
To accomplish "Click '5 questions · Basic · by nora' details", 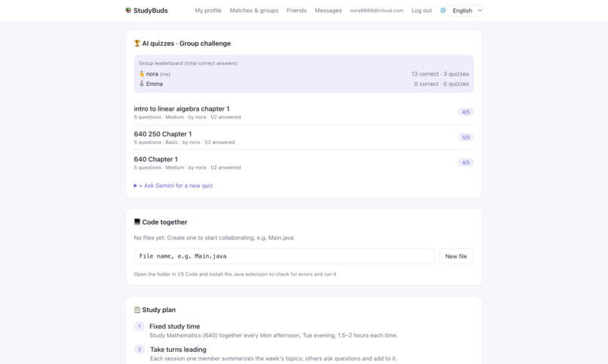I will click(x=184, y=142).
